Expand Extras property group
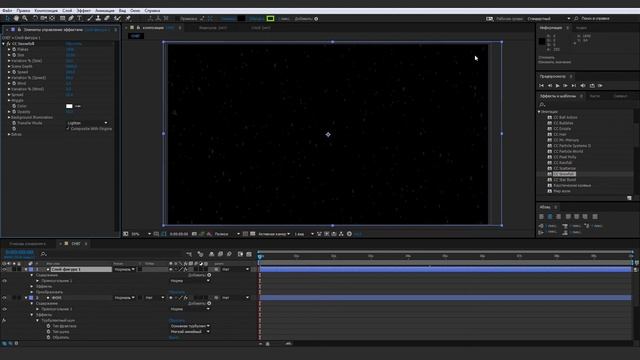The width and height of the screenshot is (640, 360). [9, 134]
